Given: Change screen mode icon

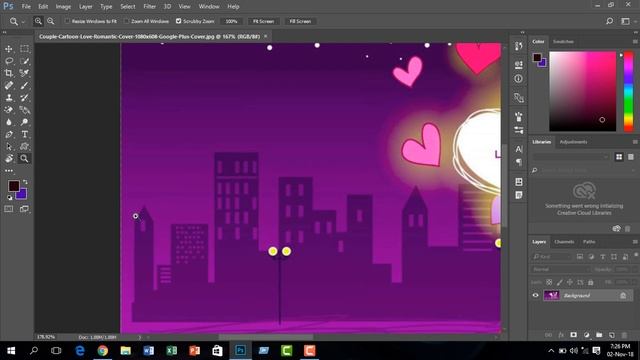Looking at the screenshot, I should (x=24, y=209).
